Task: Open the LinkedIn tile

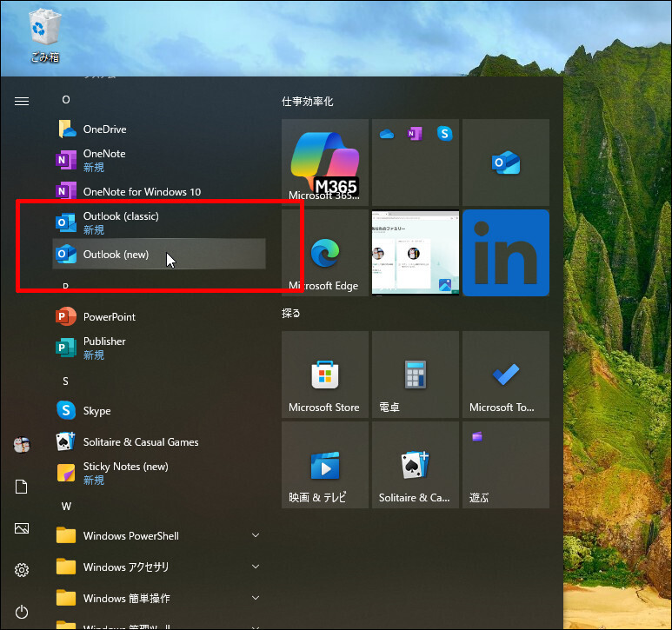Action: pyautogui.click(x=506, y=253)
